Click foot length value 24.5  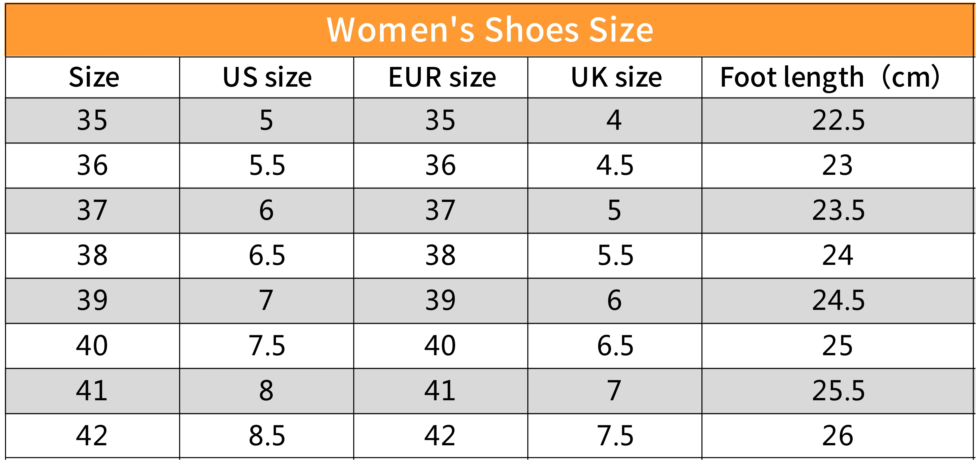(x=838, y=301)
